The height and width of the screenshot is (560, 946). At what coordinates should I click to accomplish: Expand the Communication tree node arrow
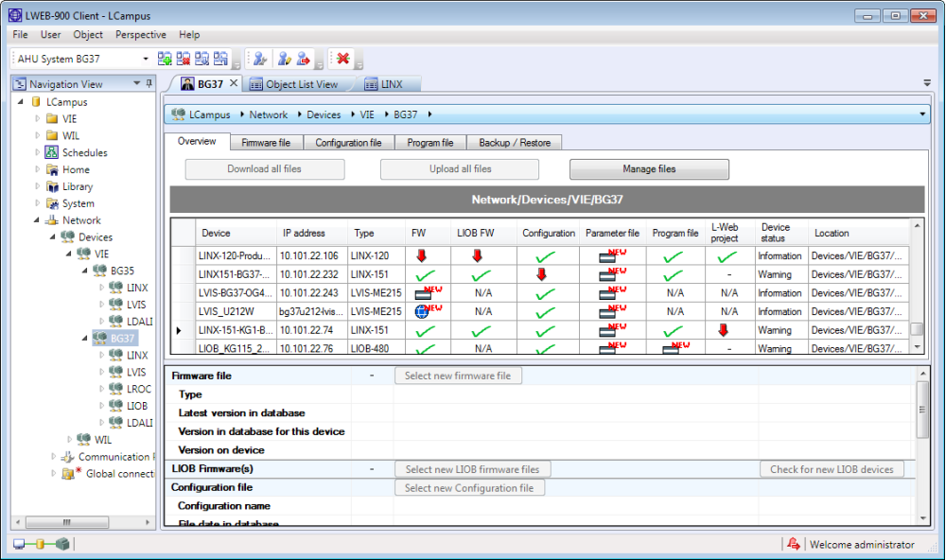pos(53,457)
